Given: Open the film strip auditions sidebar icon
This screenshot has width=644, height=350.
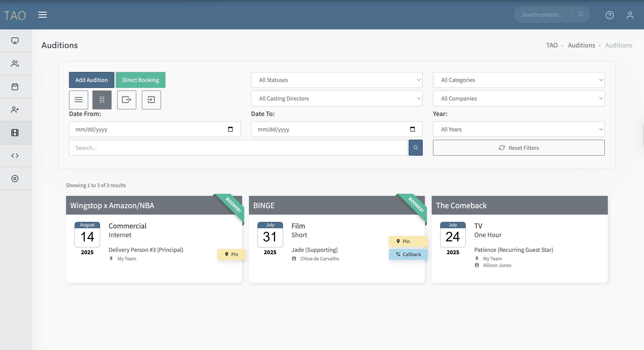Looking at the screenshot, I should pyautogui.click(x=15, y=133).
